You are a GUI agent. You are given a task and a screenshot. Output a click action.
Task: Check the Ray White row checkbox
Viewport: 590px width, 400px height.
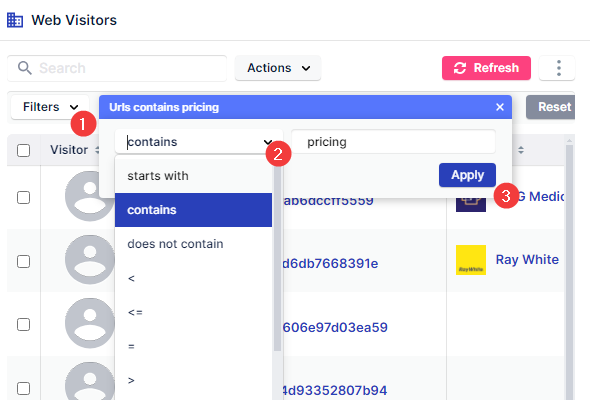23,261
